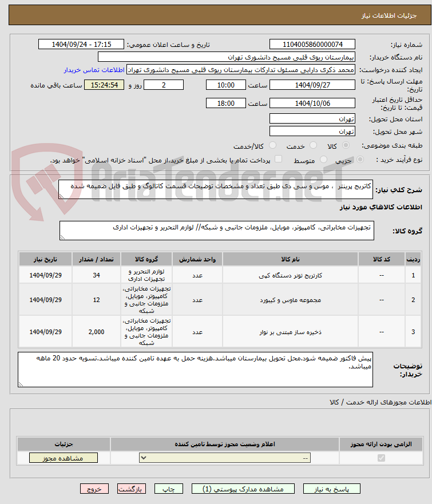Click the استان محل تحویل field
The width and height of the screenshot is (432, 504).
point(312,118)
